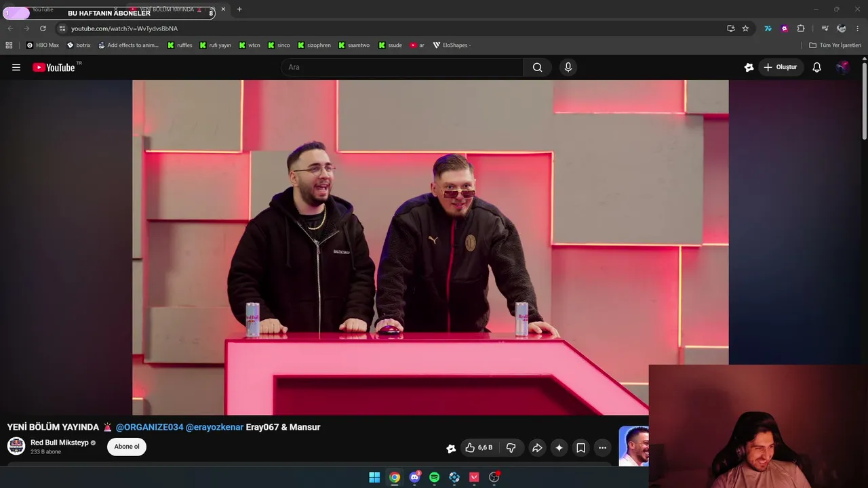
Task: Open the sparkle Ask button under video
Action: [x=559, y=448]
